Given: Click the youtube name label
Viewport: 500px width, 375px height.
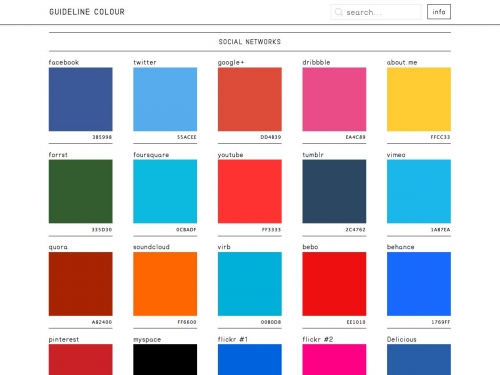Looking at the screenshot, I should point(230,155).
